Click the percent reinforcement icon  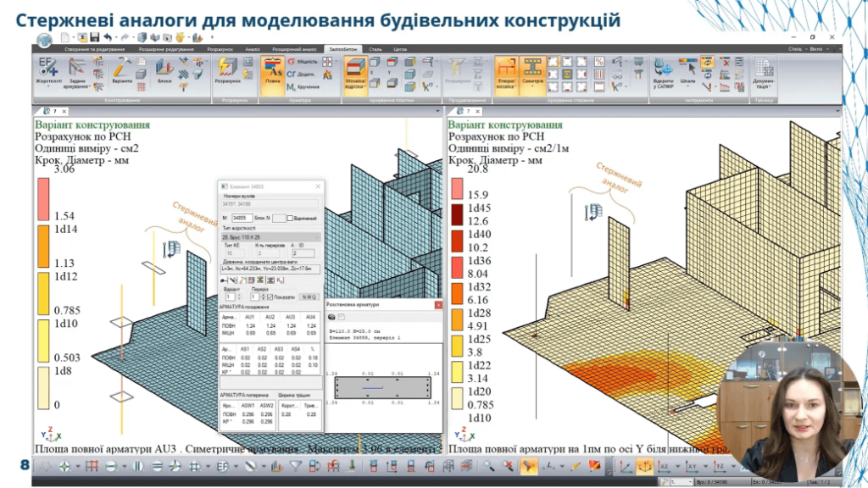click(599, 61)
